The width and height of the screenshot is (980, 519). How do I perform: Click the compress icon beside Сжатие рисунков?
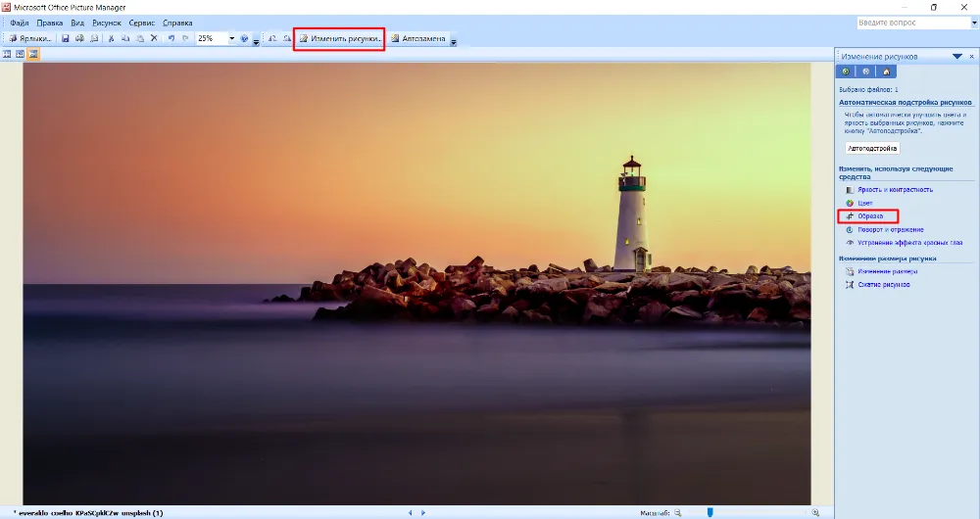tap(850, 285)
